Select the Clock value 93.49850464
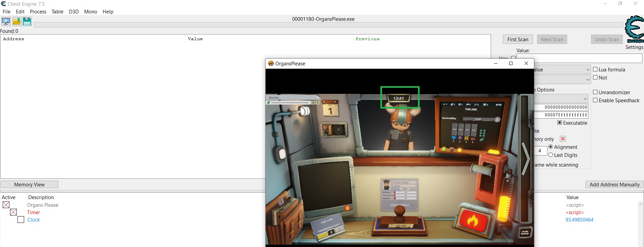This screenshot has height=247, width=644. [x=579, y=220]
